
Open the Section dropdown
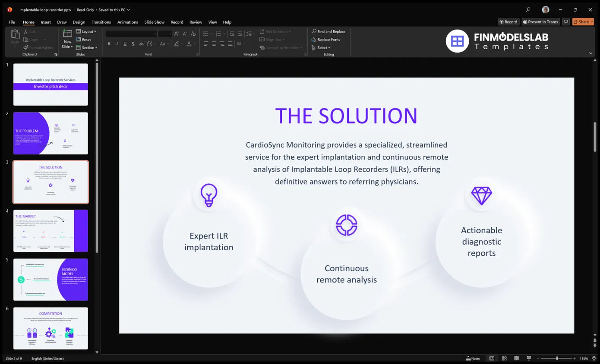coord(87,48)
